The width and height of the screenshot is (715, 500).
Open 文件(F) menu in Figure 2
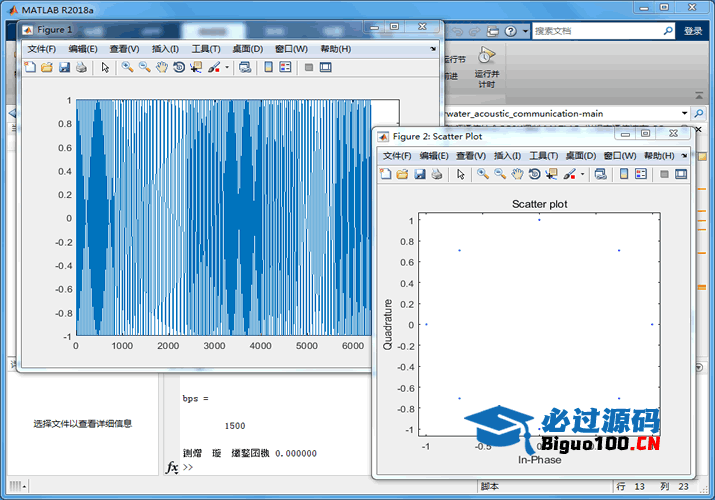click(x=397, y=156)
